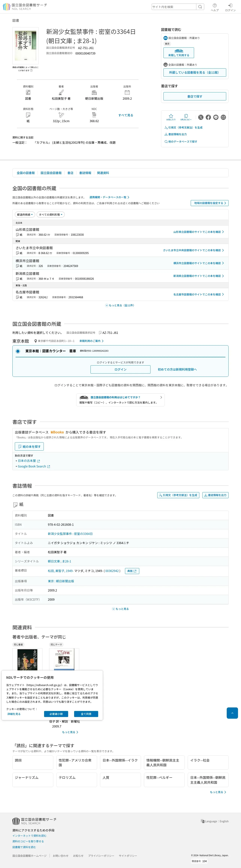Open the すべての資料形態 filter dropdown
Viewport: 241px width, 868px height.
click(x=51, y=215)
